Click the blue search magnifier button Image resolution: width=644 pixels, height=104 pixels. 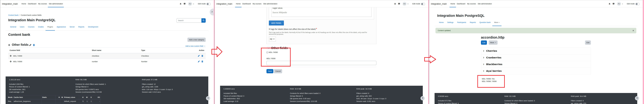[203, 20]
